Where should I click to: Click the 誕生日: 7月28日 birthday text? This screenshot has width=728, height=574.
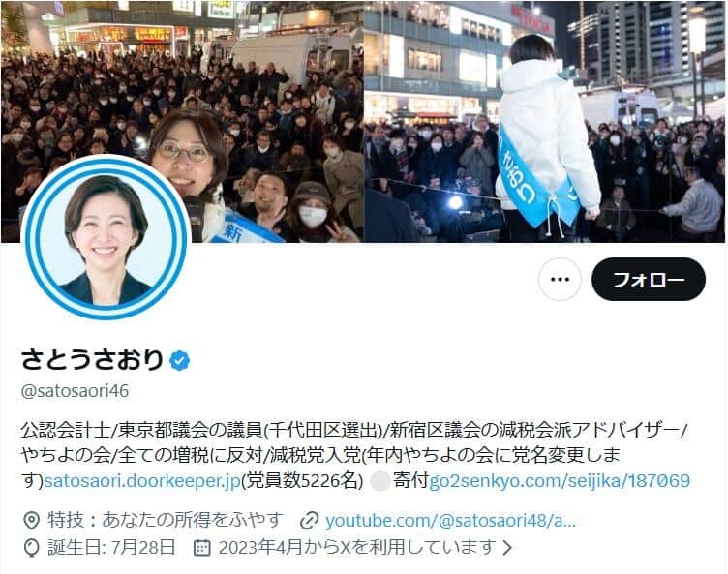click(x=112, y=548)
